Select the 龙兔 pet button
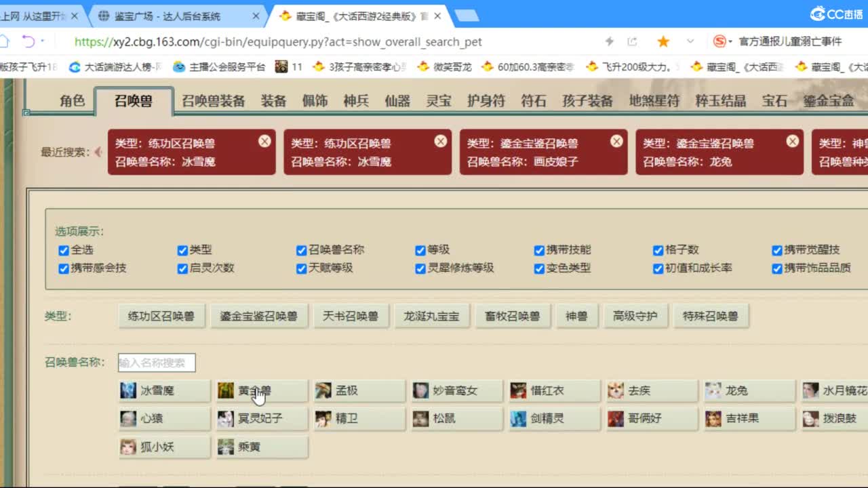868x488 pixels. [751, 390]
